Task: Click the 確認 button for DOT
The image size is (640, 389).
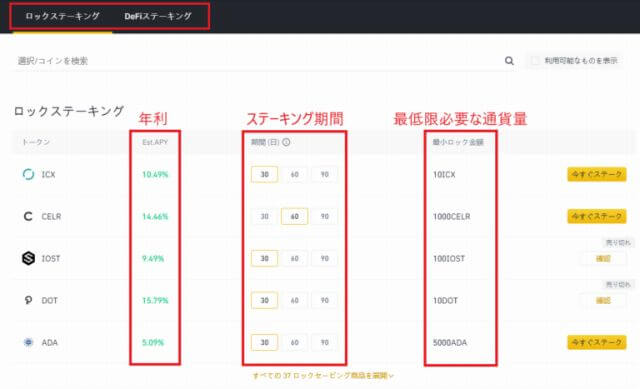Action: (603, 300)
